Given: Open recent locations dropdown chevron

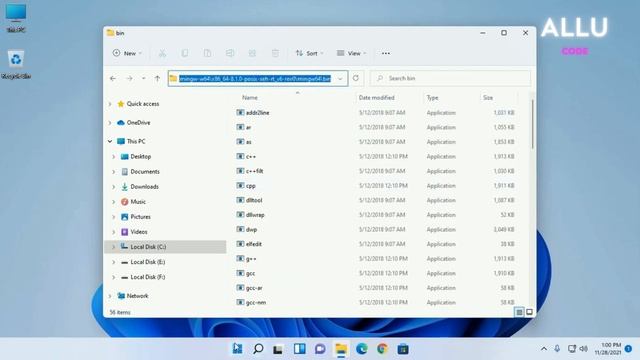Looking at the screenshot, I should [x=144, y=78].
